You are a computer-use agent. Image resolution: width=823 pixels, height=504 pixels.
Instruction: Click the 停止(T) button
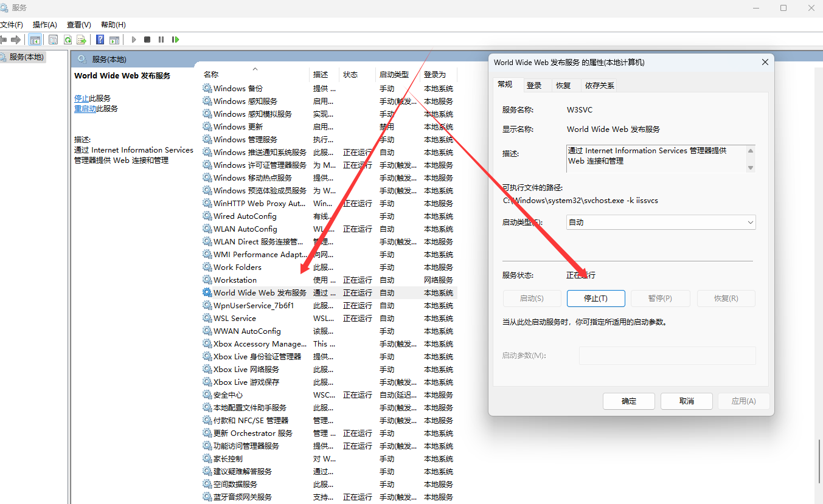pyautogui.click(x=596, y=298)
